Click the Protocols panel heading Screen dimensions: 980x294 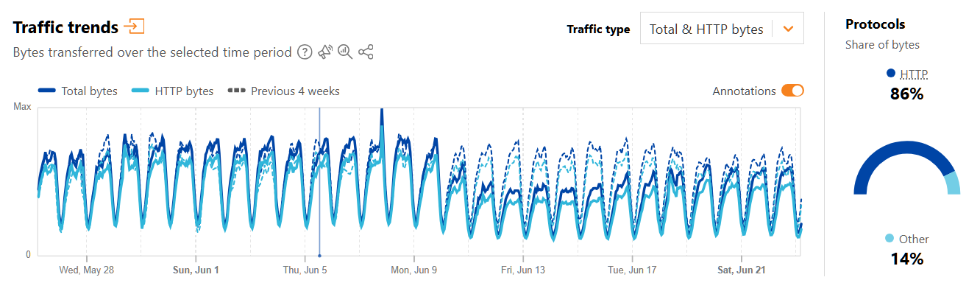[876, 24]
